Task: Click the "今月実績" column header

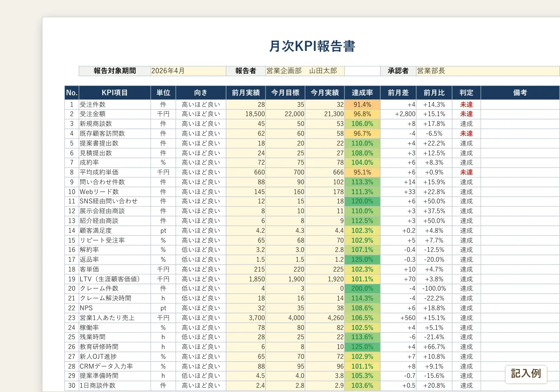Action: (325, 92)
